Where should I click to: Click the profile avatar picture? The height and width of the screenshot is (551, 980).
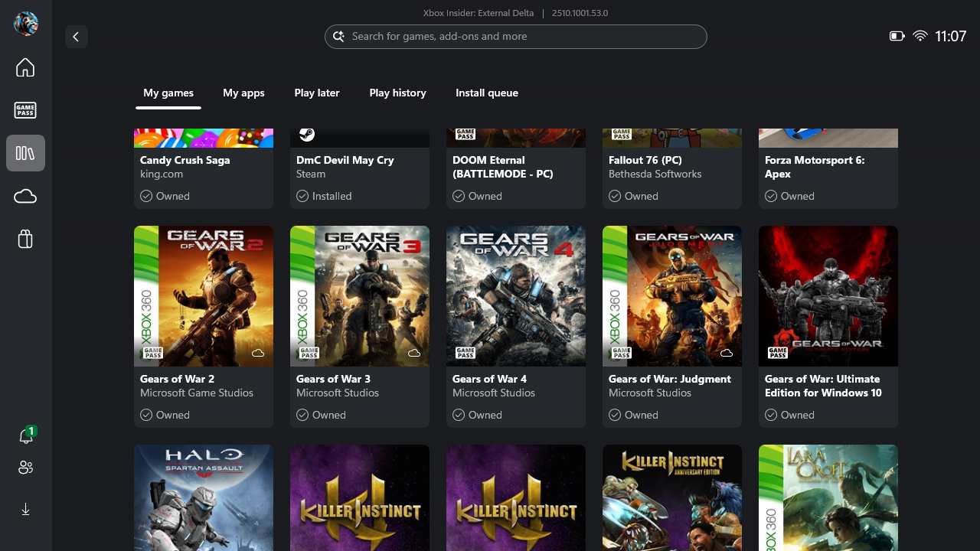coord(26,24)
